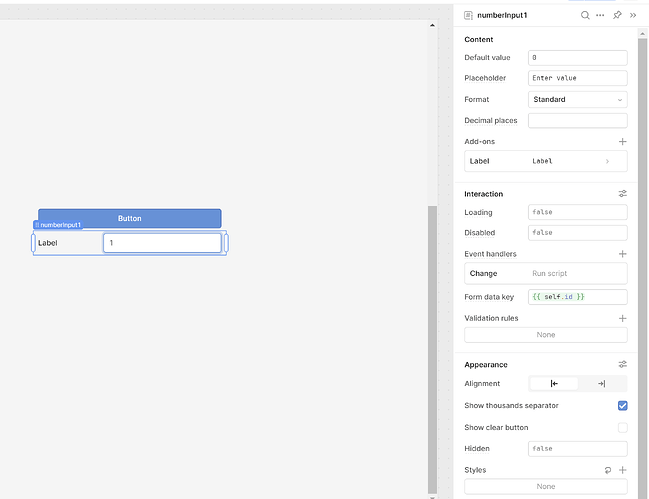Viewport: 649px width, 499px height.
Task: Click the number input field on canvas
Action: coord(162,243)
